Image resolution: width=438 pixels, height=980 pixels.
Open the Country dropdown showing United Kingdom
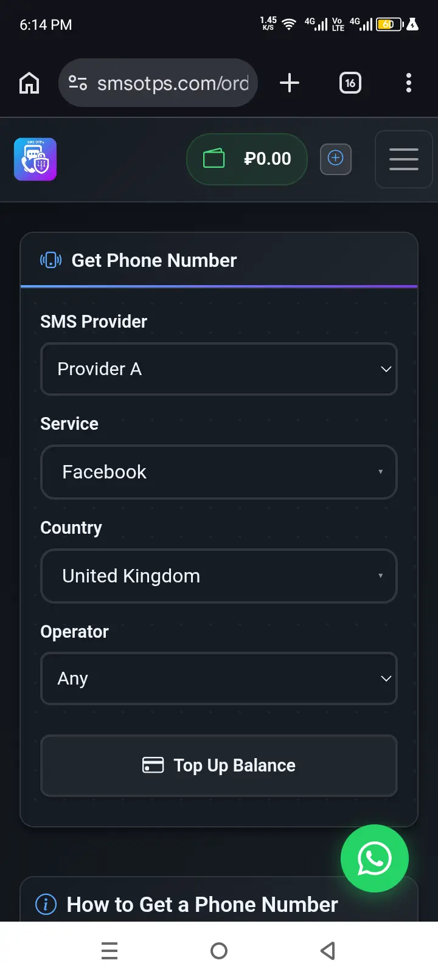(219, 576)
